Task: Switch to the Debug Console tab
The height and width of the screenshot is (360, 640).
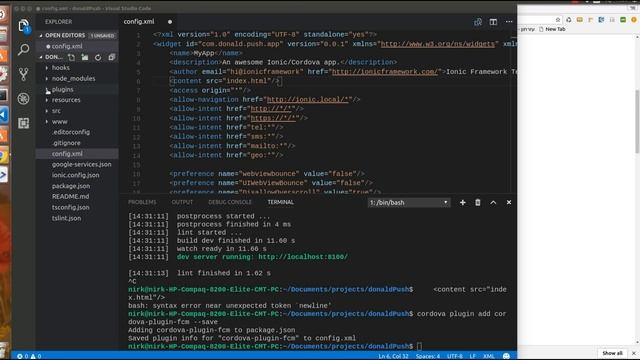Action: [x=230, y=202]
